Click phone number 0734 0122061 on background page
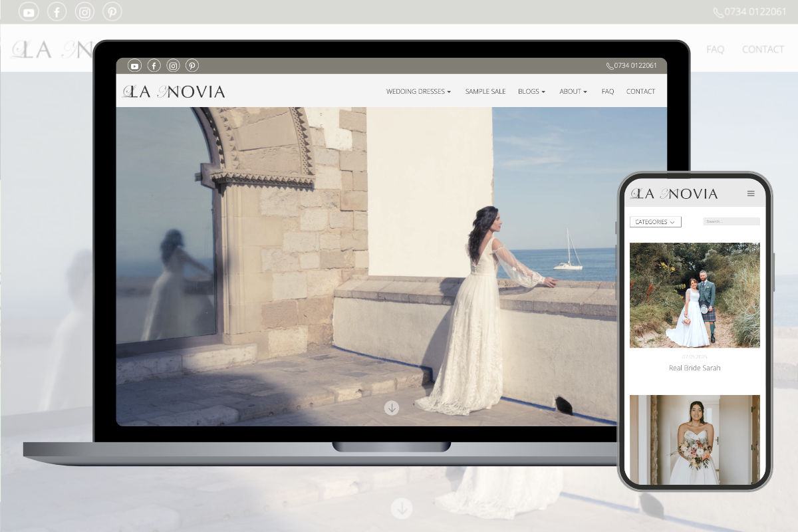 pos(755,12)
